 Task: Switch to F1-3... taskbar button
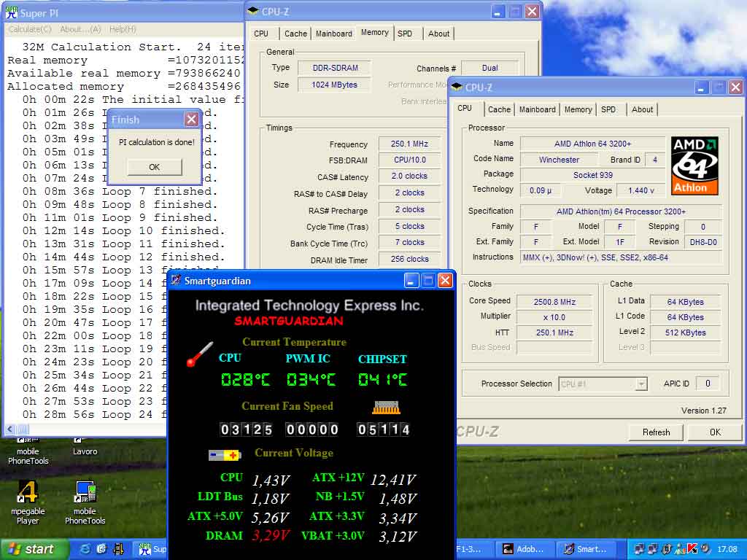coord(473,550)
